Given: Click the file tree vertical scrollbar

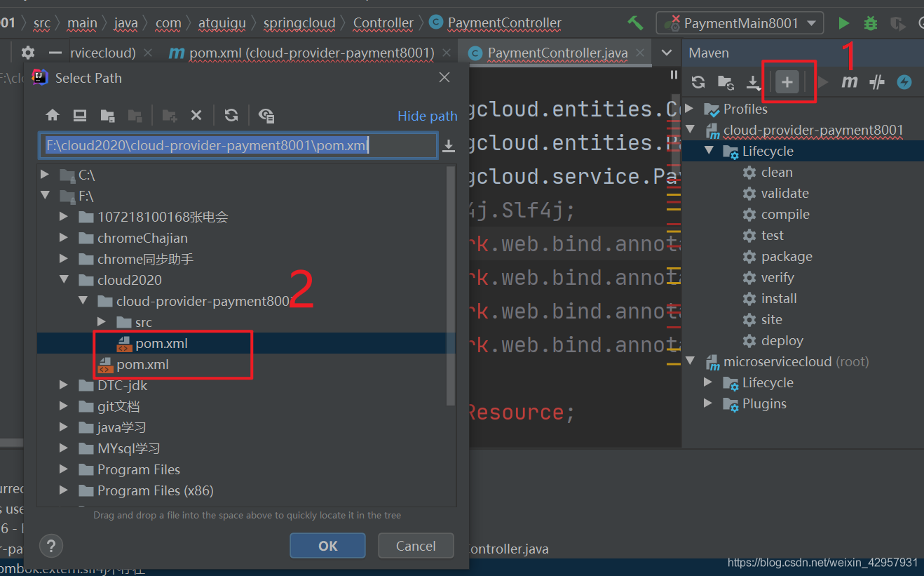Looking at the screenshot, I should click(451, 286).
